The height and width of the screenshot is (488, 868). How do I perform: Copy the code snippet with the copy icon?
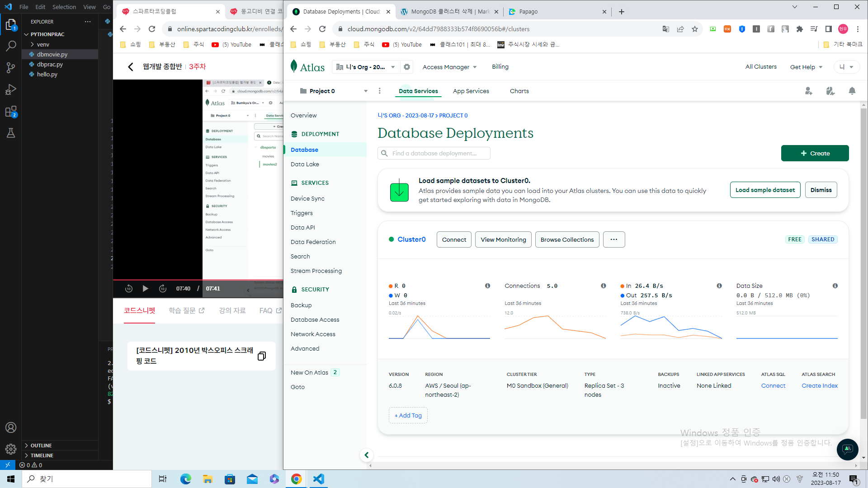tap(261, 356)
